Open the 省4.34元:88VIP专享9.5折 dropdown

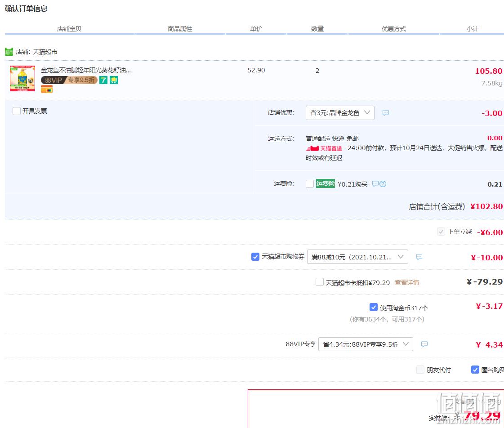coord(366,344)
